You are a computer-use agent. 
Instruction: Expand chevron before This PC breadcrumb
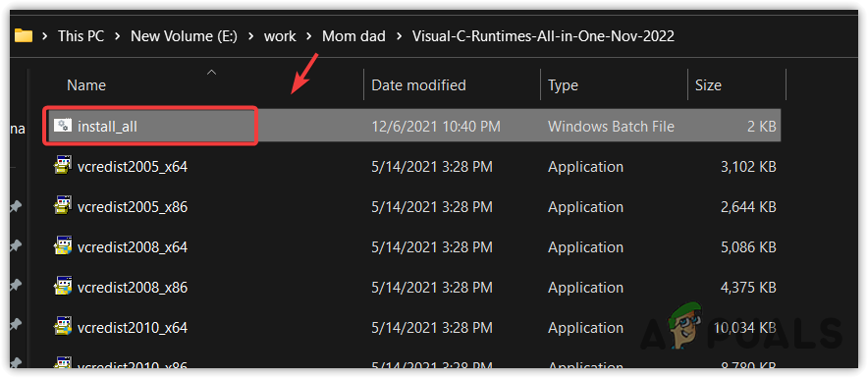[x=45, y=36]
